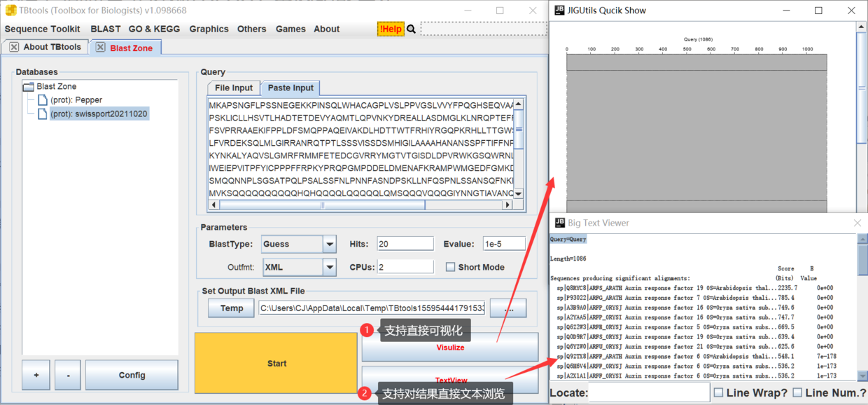This screenshot has width=868, height=405.
Task: Open the BLAST menu
Action: [x=106, y=29]
